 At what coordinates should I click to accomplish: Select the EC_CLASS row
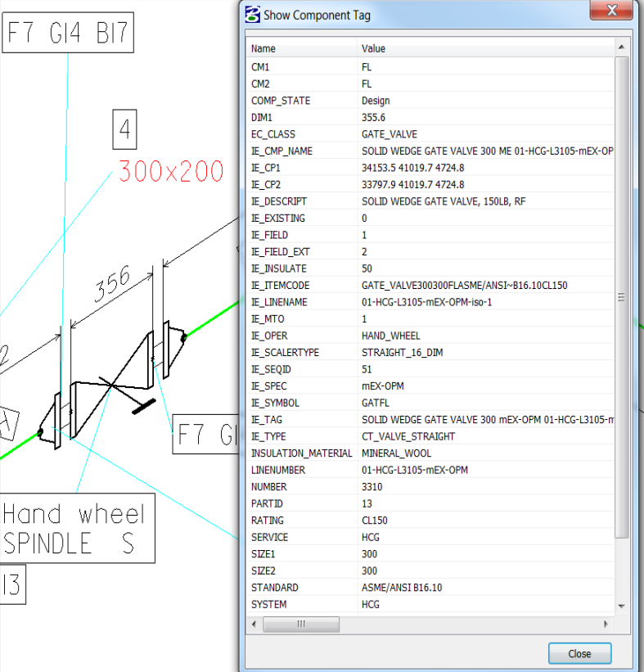(x=430, y=134)
